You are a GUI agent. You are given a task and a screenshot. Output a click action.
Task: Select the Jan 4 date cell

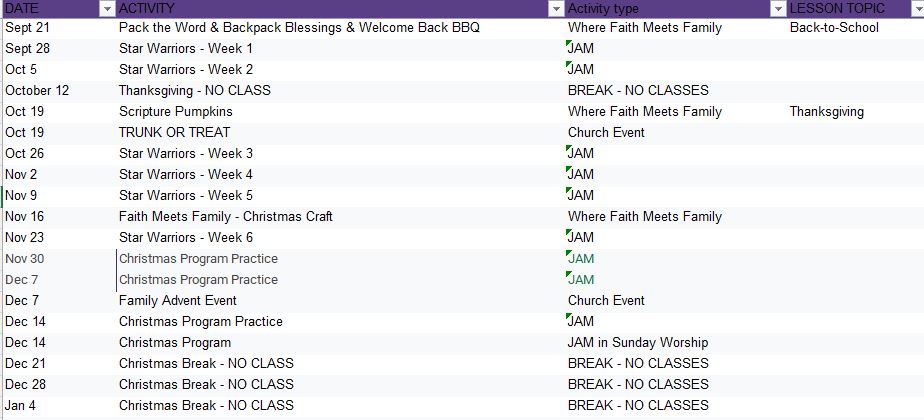coord(22,406)
